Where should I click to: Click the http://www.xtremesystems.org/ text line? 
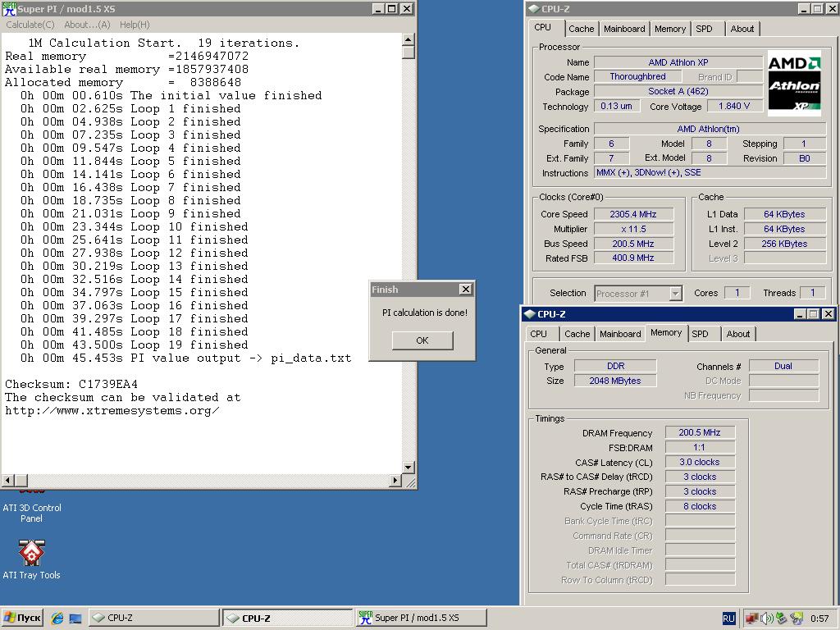point(112,411)
